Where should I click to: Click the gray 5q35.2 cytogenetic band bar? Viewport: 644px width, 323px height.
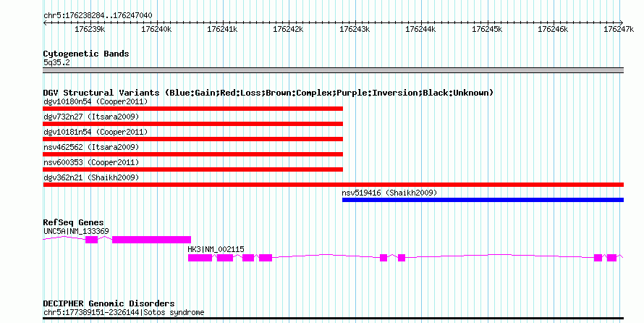[x=333, y=70]
